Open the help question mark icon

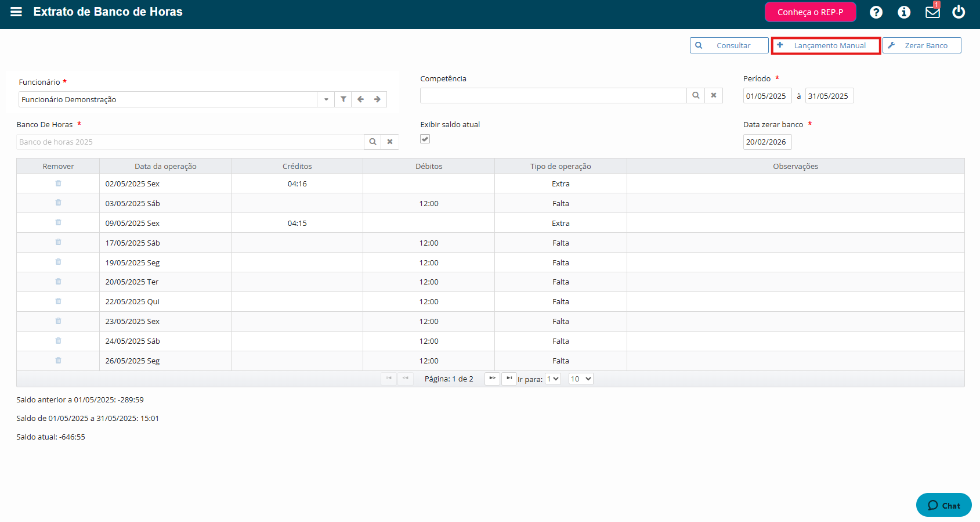point(876,12)
